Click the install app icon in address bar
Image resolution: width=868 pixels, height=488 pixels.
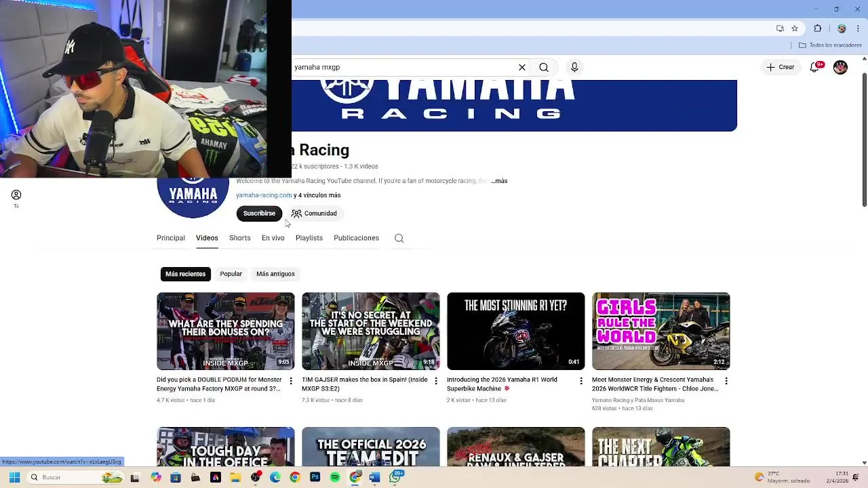tap(780, 28)
